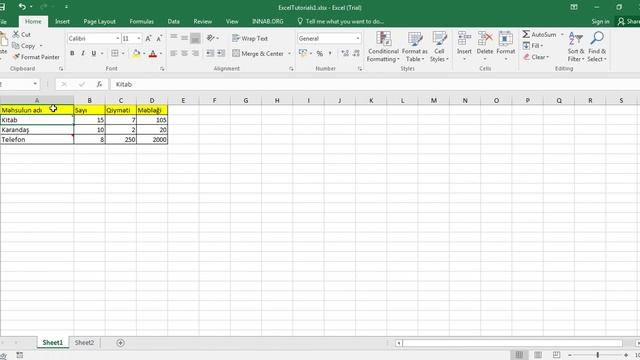Open the Font group dialog launcher
Screen dimensions: 640x360
[162, 69]
